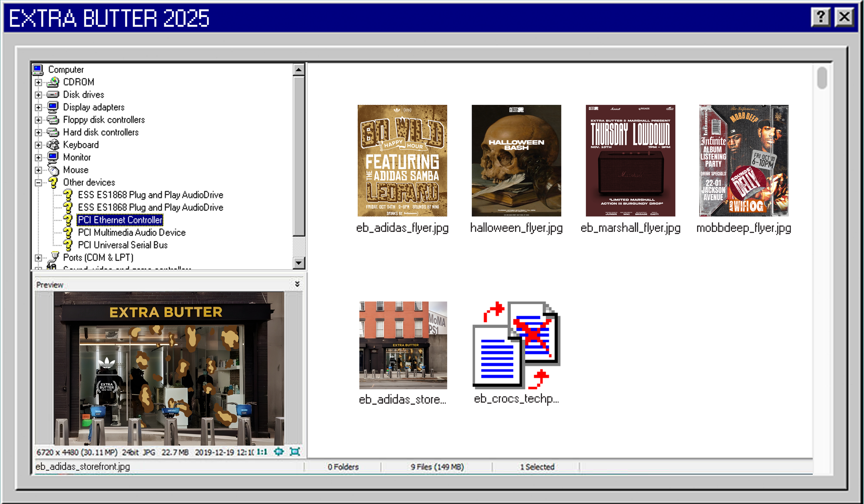Viewport: 864px width, 504px height.
Task: Expand the Disk drives tree node
Action: tap(38, 94)
